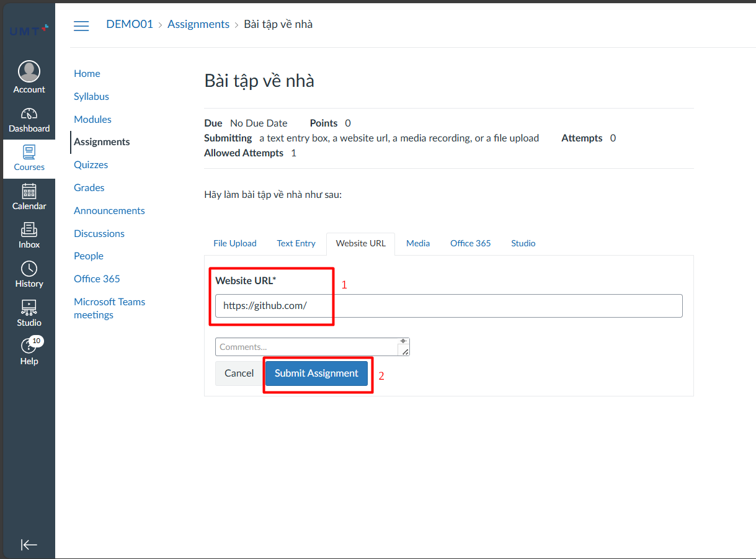This screenshot has width=756, height=559.
Task: Open the Calendar icon
Action: tap(29, 191)
